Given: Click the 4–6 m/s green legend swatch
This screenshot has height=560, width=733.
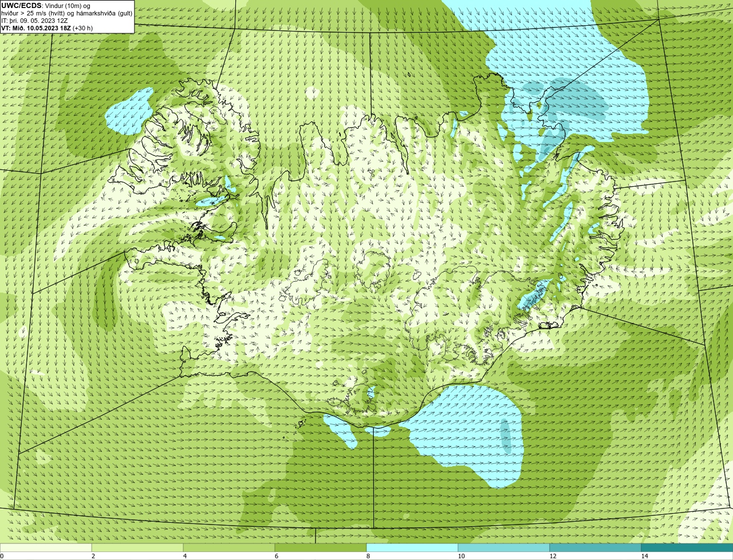Looking at the screenshot, I should [229, 547].
